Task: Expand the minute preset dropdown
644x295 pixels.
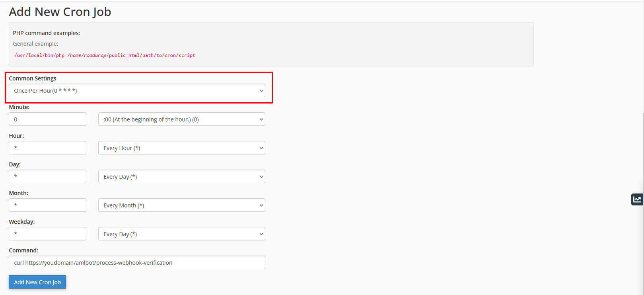Action: 181,119
